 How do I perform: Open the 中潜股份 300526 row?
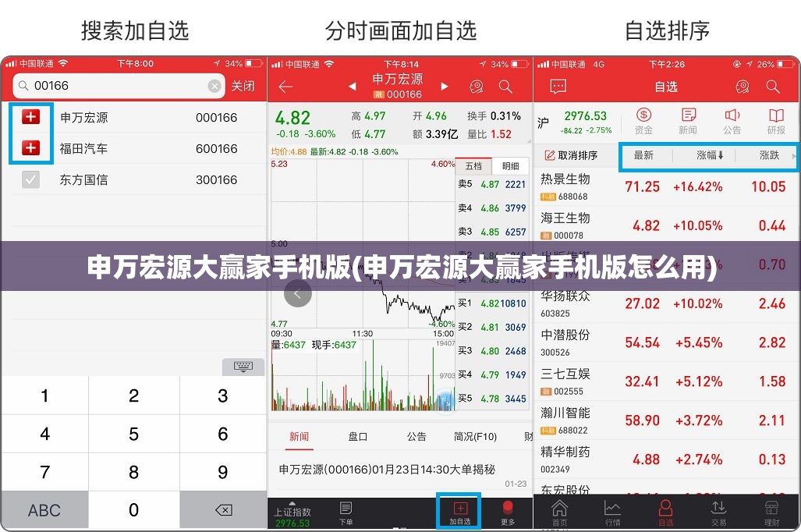666,342
